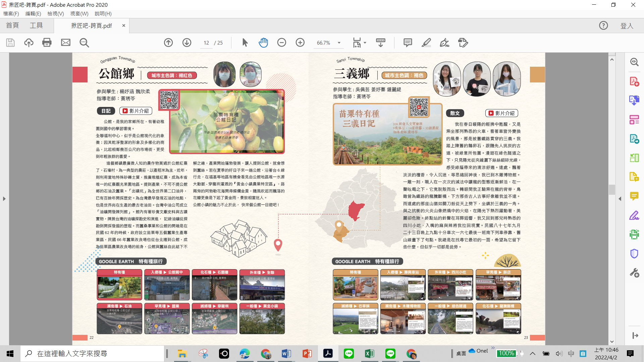Screen dimensions: 644x362
Task: Open Comment tool in right panel
Action: (x=634, y=196)
